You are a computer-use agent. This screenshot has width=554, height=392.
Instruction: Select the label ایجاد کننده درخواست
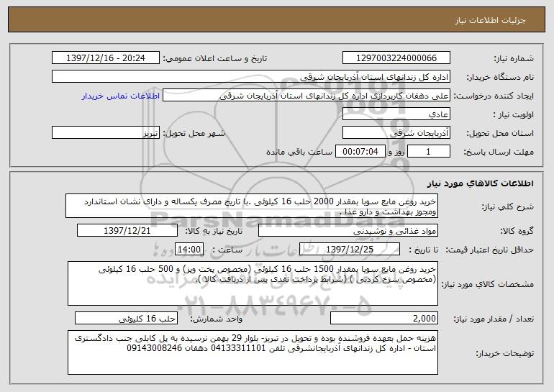click(494, 96)
